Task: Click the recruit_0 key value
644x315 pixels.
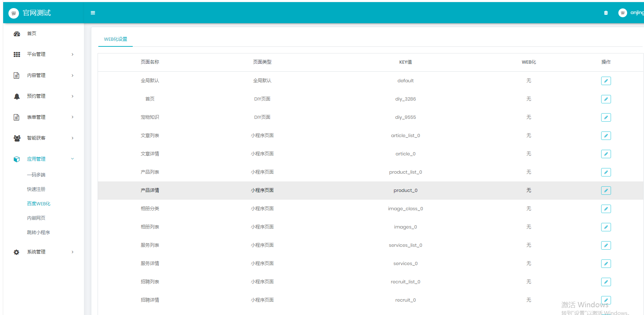Action: (x=406, y=300)
